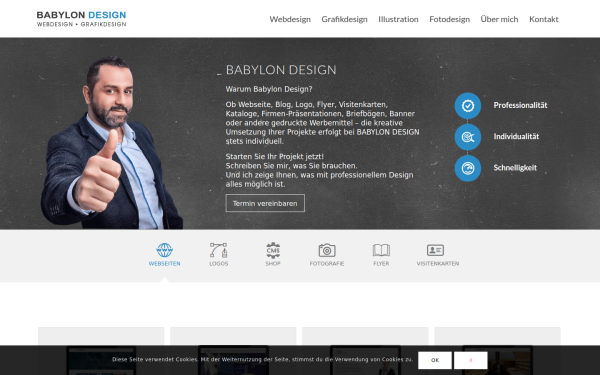Screen dimensions: 600x375
Task: Click the BABYLON DESIGN hero heading
Action: click(281, 70)
